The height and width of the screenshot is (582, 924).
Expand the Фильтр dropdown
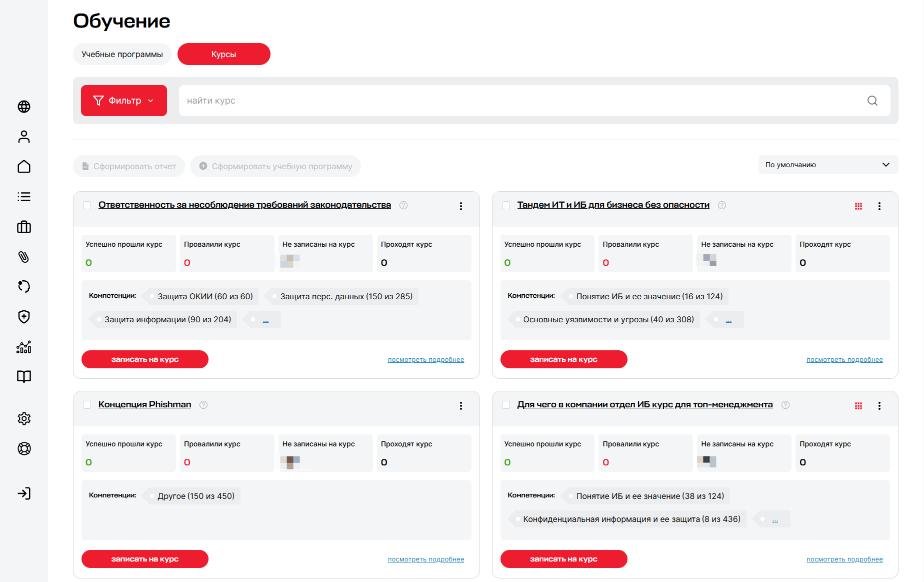tap(124, 101)
